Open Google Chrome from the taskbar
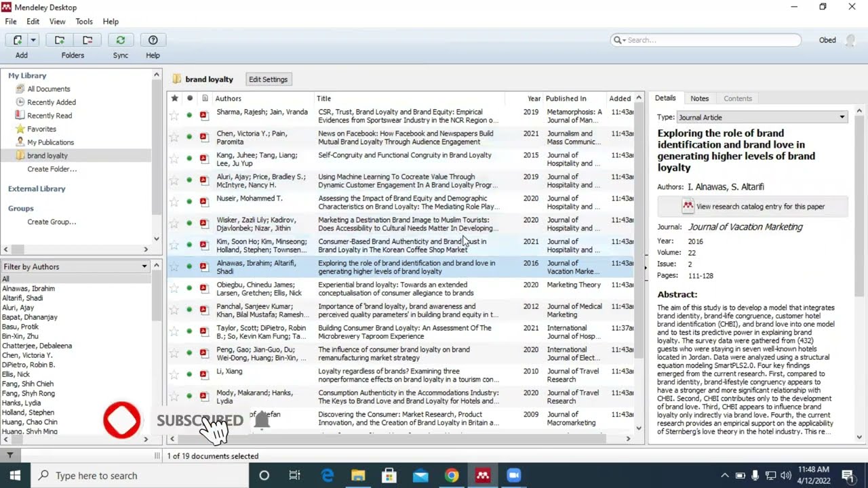Viewport: 868px width, 488px height. [x=452, y=476]
